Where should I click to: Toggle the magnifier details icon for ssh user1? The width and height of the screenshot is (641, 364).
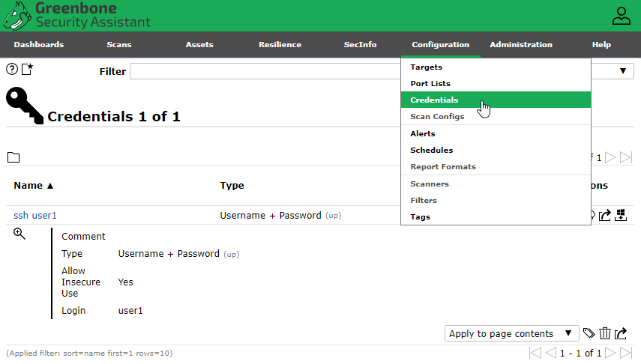pyautogui.click(x=19, y=234)
